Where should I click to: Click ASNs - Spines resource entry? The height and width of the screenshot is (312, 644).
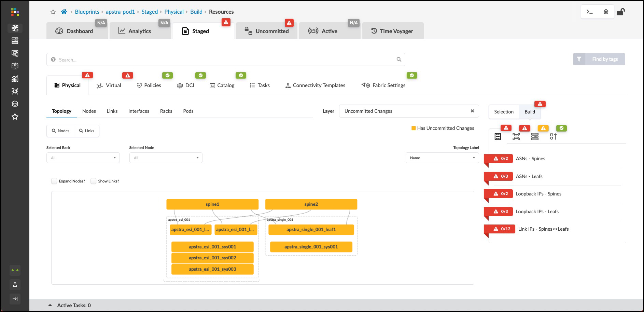(530, 159)
